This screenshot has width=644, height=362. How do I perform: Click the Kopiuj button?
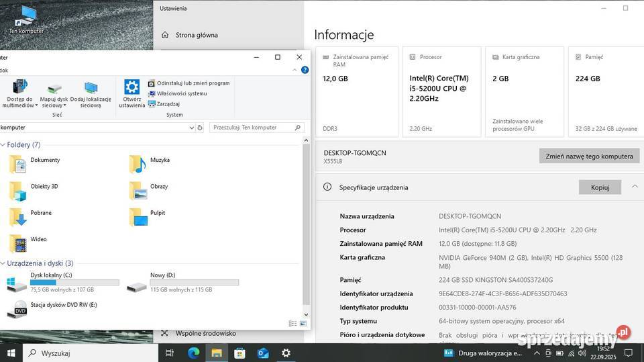coord(600,187)
